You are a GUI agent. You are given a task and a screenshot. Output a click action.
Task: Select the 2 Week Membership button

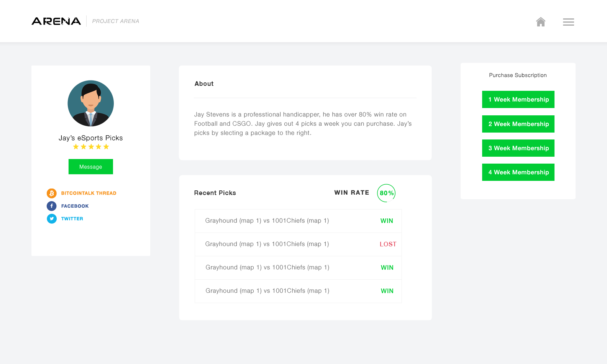pos(518,124)
